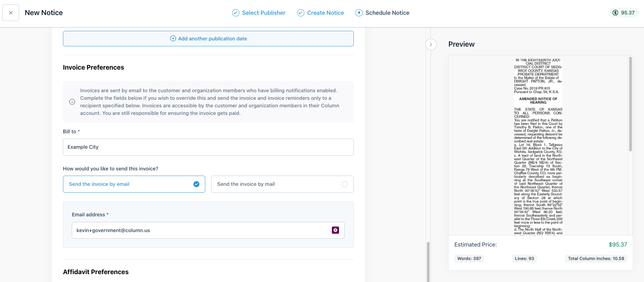Choose Send the invoice by mail
644x282 pixels.
coord(282,184)
